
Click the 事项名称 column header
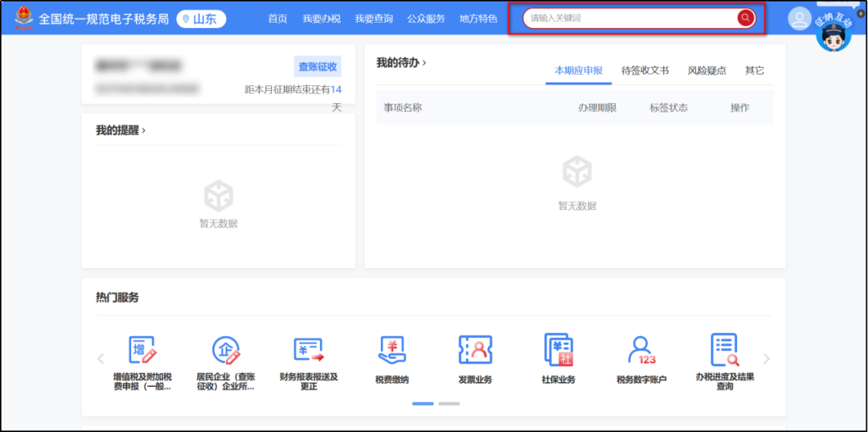403,108
